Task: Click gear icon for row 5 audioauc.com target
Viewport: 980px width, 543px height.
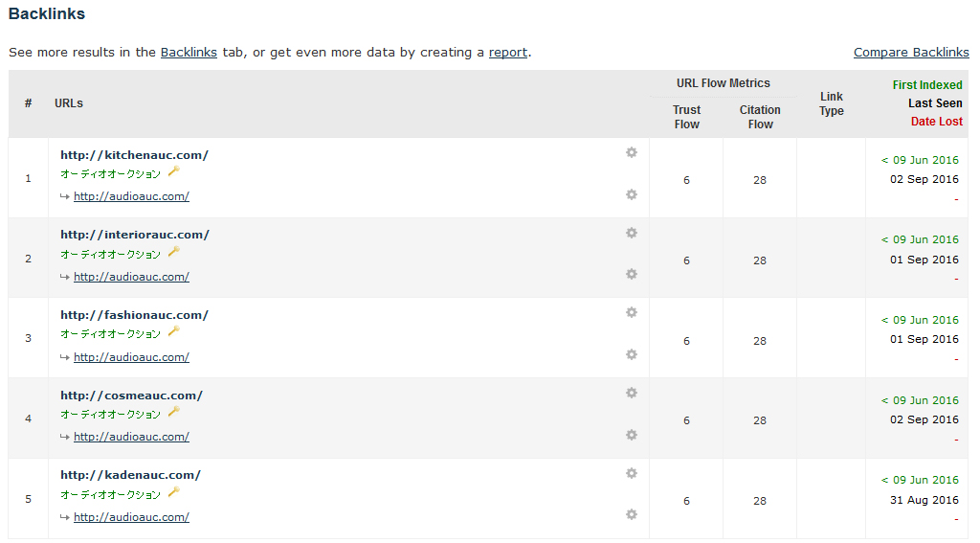Action: (x=632, y=514)
